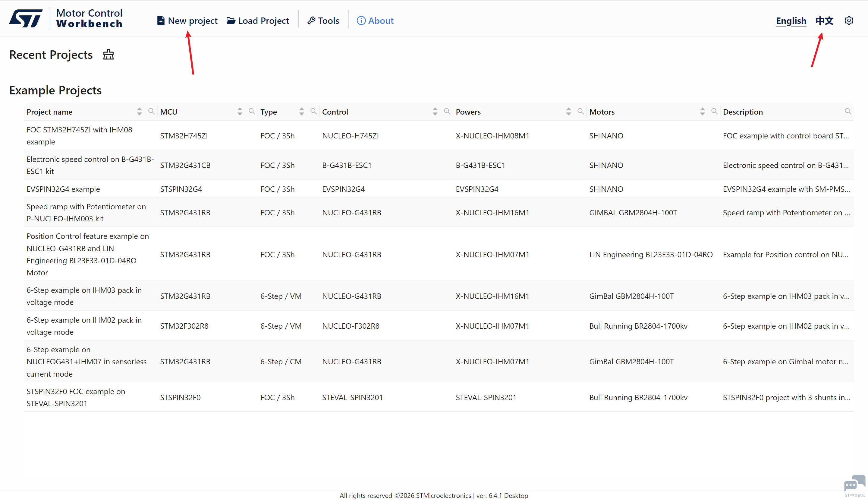868x500 pixels.
Task: Sort by Control column
Action: [435, 111]
